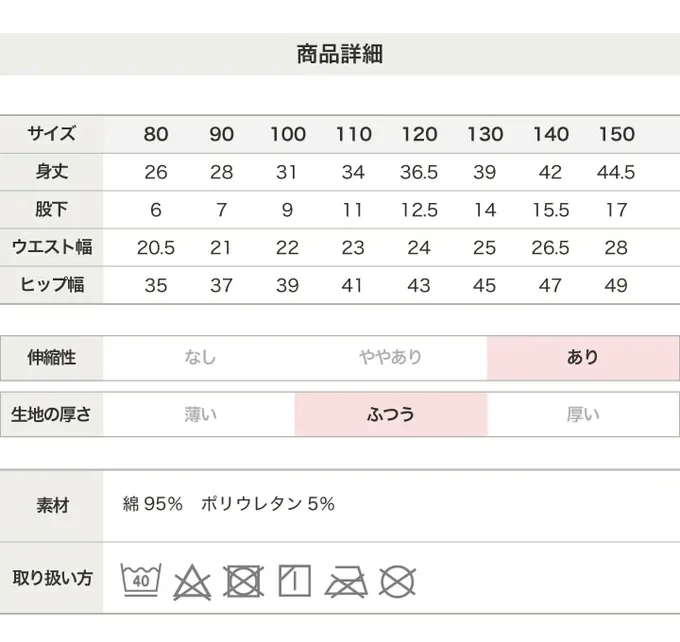Click the size 110 column header
Viewport: 680px width, 642px height.
(353, 134)
